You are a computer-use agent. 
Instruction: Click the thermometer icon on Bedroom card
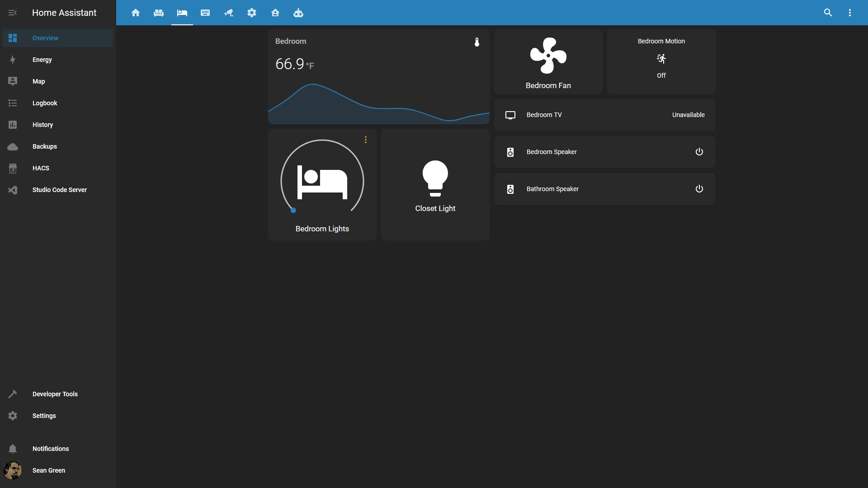point(477,42)
